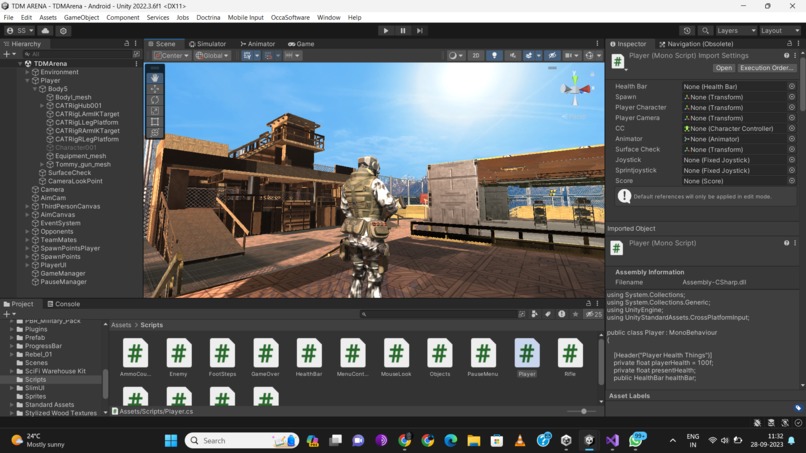Switch to the Game tab
The height and width of the screenshot is (453, 806).
[301, 44]
